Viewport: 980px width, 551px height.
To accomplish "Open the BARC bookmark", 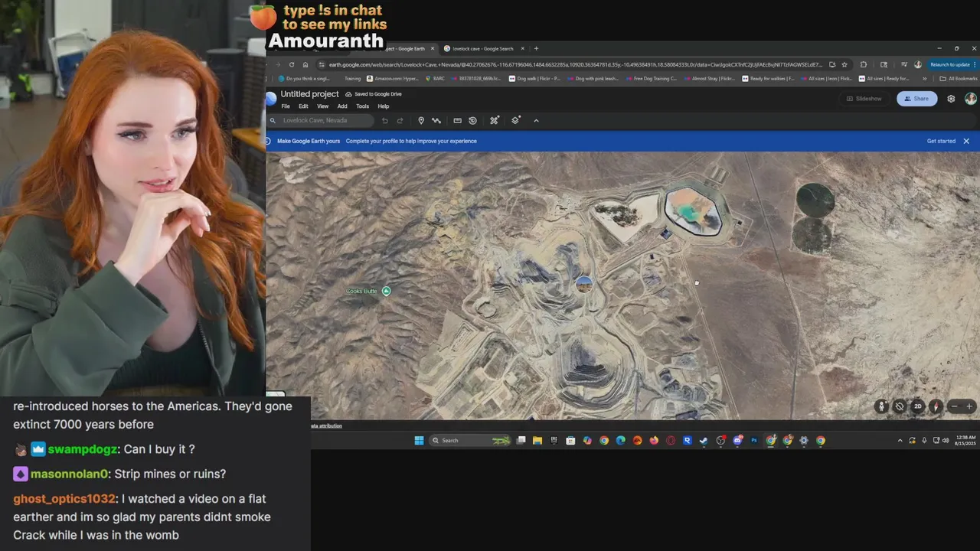I will (434, 78).
